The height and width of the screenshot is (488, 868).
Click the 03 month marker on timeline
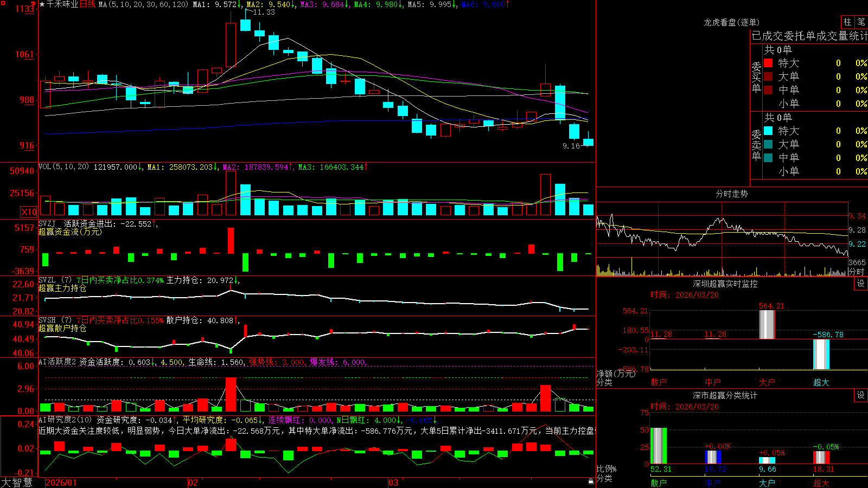(x=393, y=483)
